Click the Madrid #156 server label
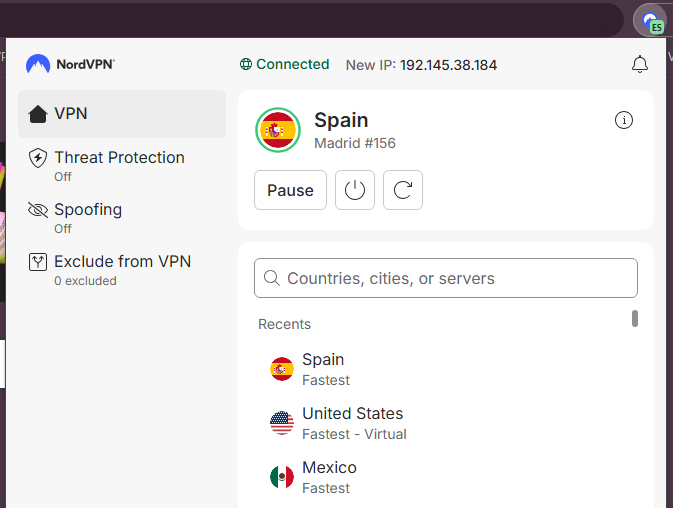The width and height of the screenshot is (673, 508). tap(355, 143)
